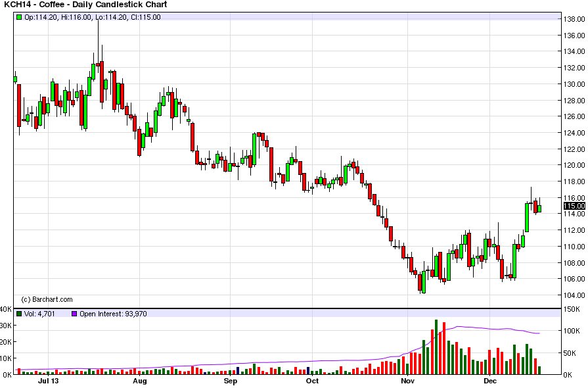Click the Oct date axis label
588x388 pixels.
click(x=312, y=381)
